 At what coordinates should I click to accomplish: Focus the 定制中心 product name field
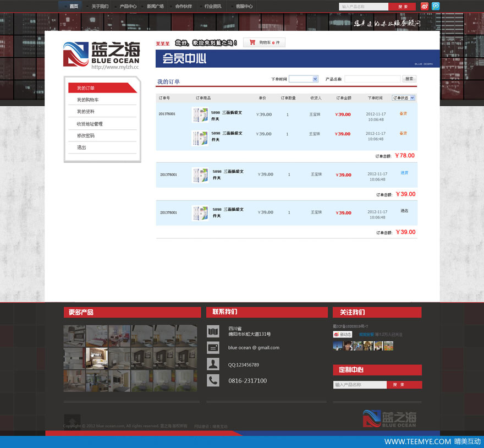point(360,385)
